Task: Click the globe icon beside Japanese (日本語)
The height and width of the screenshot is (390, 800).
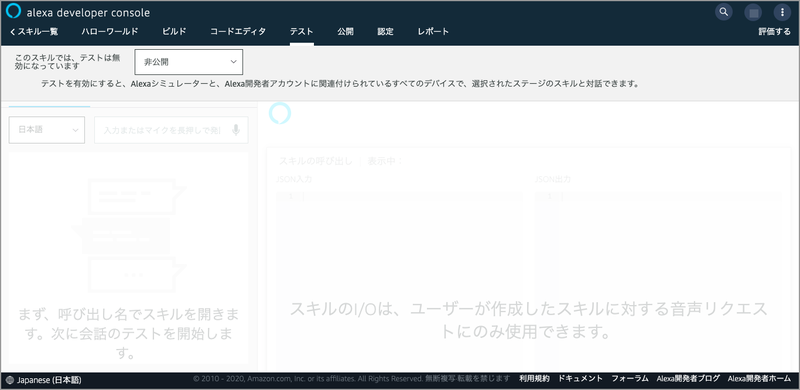Action: (10, 380)
